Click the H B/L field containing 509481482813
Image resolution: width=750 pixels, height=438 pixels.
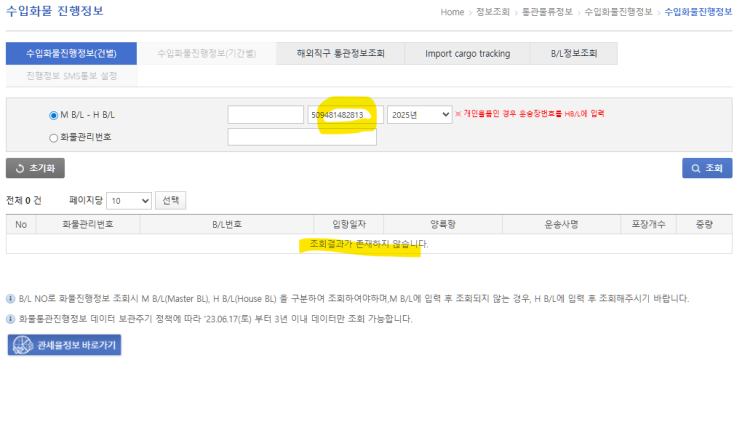coord(345,115)
